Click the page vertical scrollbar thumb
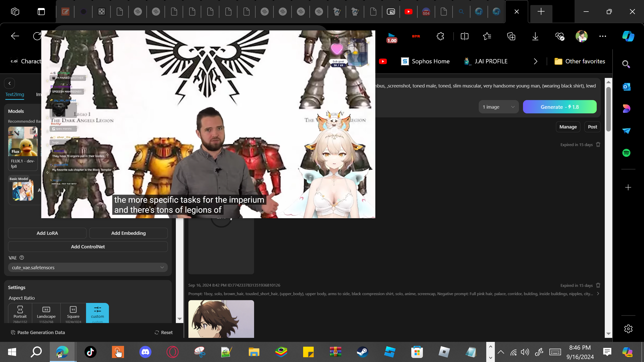 coord(609,109)
